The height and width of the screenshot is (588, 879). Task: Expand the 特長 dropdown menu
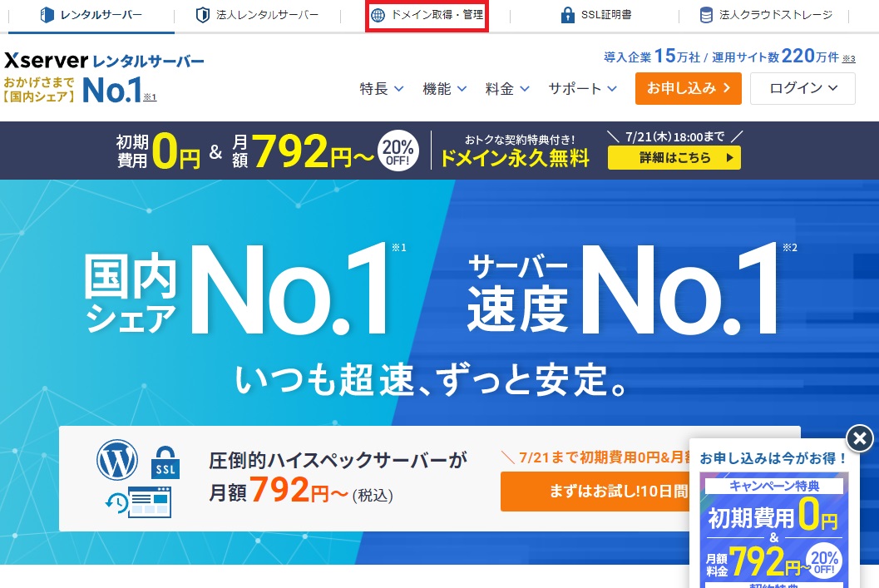381,88
